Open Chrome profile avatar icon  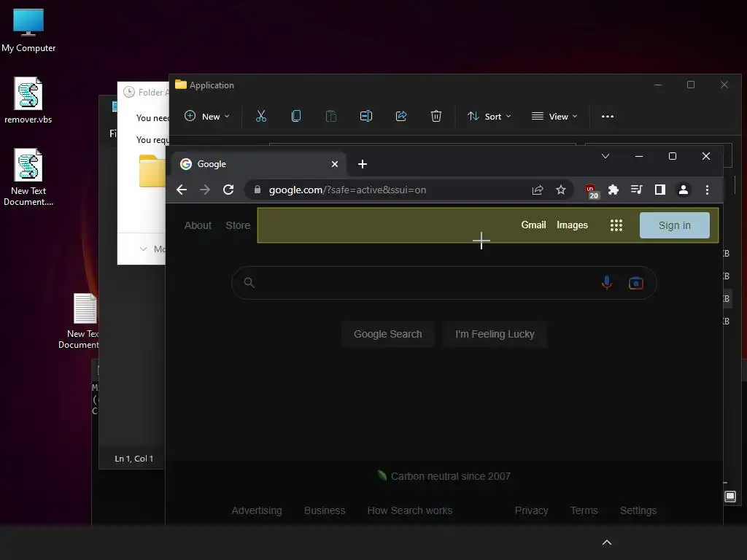pyautogui.click(x=683, y=190)
